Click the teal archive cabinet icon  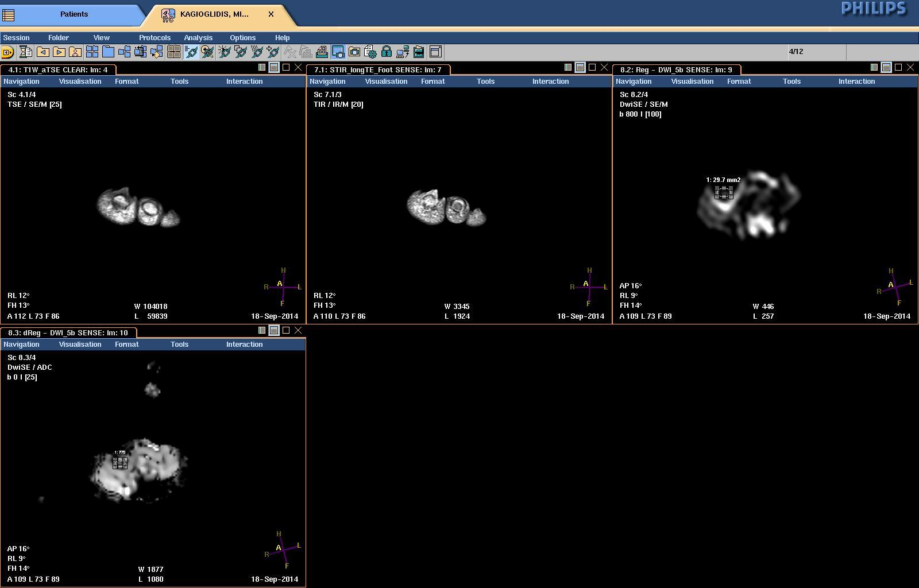tap(419, 52)
